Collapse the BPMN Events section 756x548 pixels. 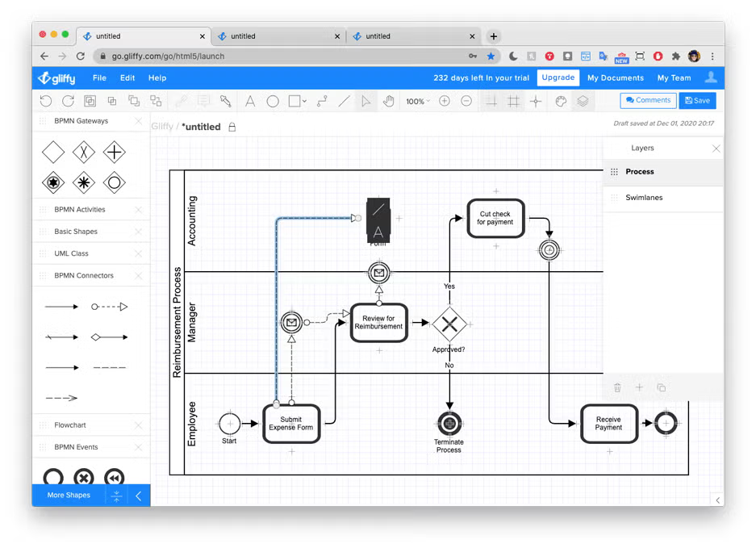pyautogui.click(x=76, y=447)
